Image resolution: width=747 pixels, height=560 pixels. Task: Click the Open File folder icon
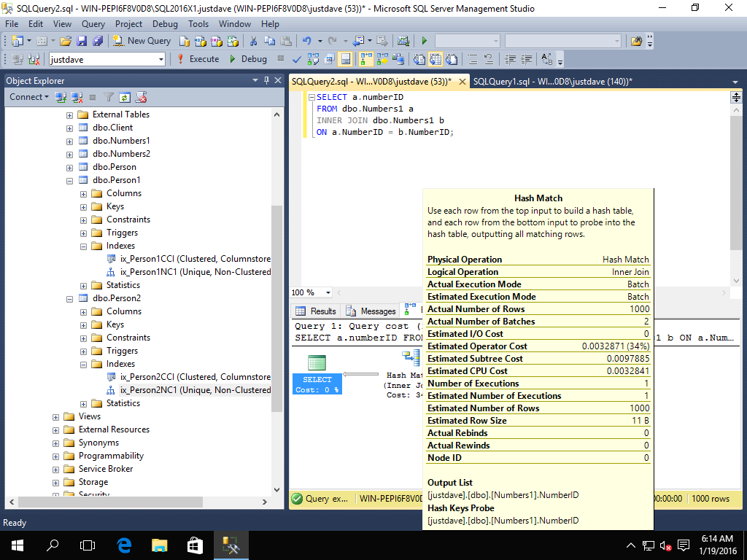(66, 41)
